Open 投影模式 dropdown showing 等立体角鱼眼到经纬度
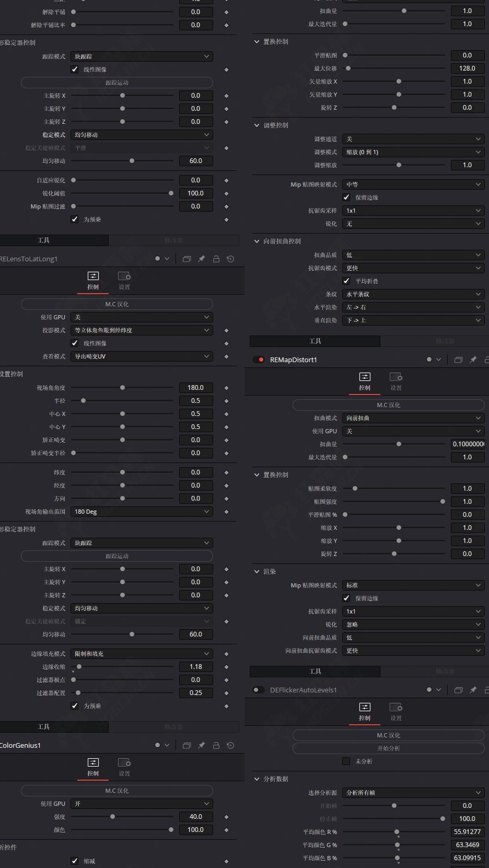The width and height of the screenshot is (489, 868). coord(142,330)
